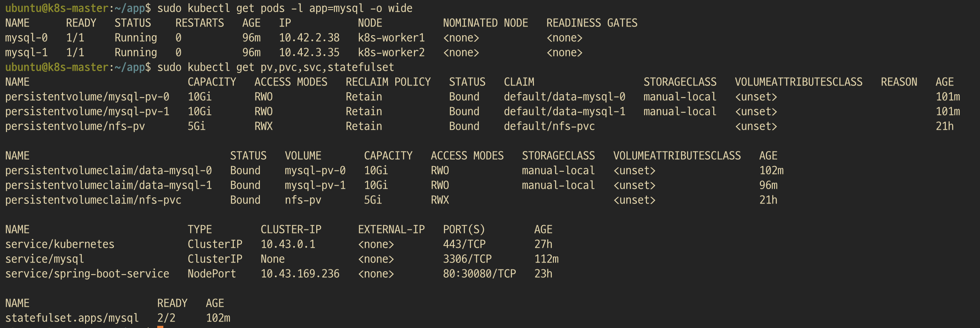Click persistentvolume/nfs-pv row name
This screenshot has width=980, height=328.
pyautogui.click(x=75, y=126)
